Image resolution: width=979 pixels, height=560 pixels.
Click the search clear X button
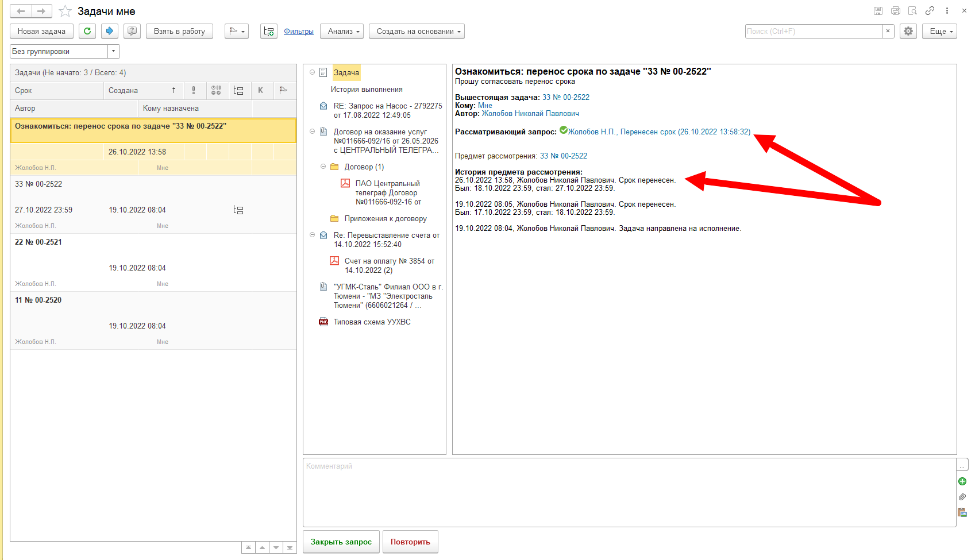(888, 31)
